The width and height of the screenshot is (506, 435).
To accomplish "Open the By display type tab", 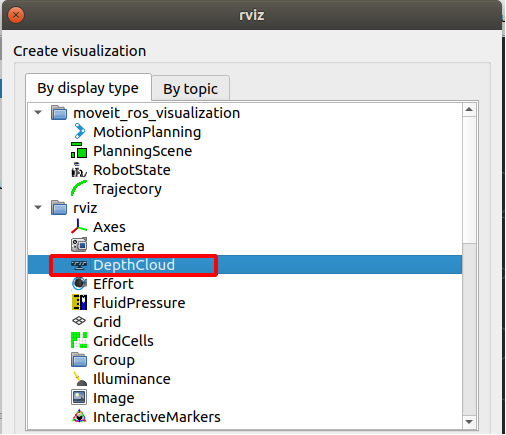I will (x=88, y=88).
